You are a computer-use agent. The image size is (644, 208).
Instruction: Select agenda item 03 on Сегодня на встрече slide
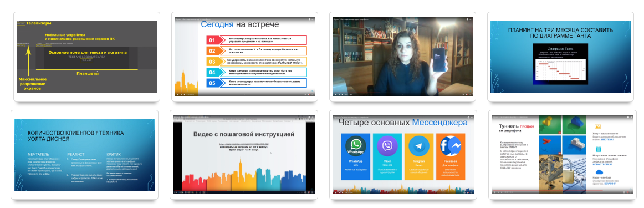click(256, 62)
